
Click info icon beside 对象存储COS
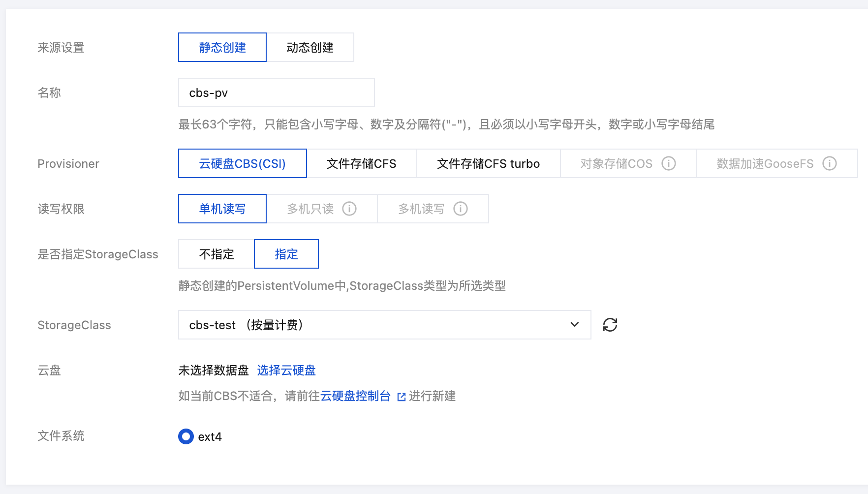[668, 163]
